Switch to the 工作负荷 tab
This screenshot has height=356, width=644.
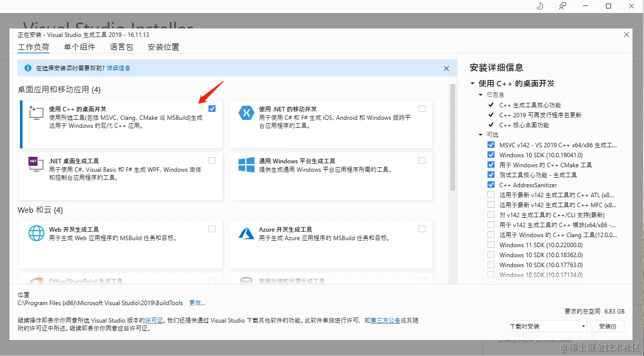33,47
